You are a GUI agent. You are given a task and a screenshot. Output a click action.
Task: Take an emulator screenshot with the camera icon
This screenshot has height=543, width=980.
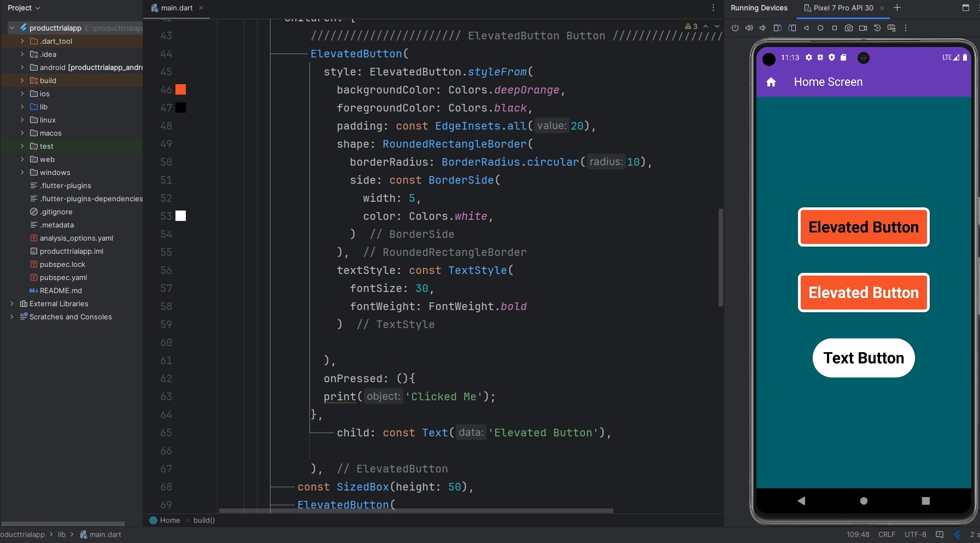pyautogui.click(x=848, y=28)
